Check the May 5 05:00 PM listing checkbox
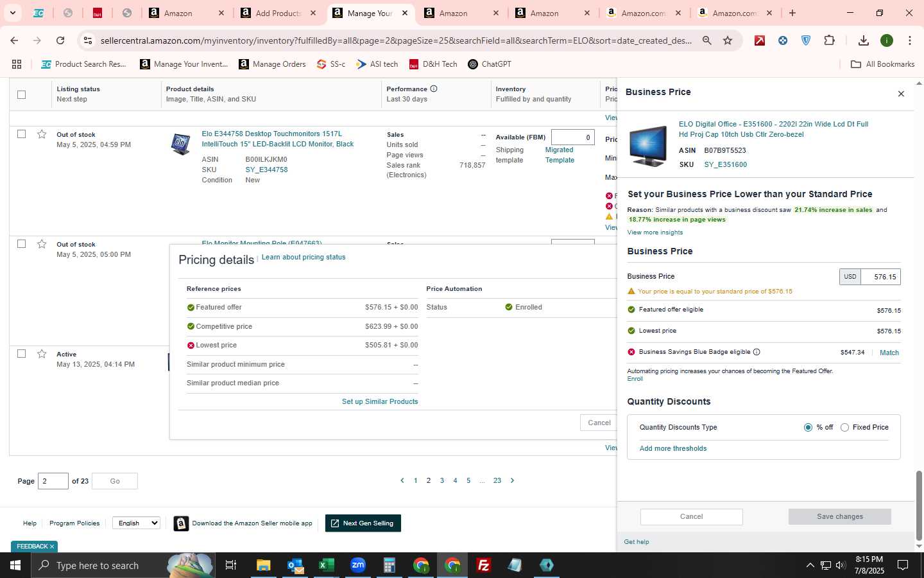924x578 pixels. (x=21, y=244)
